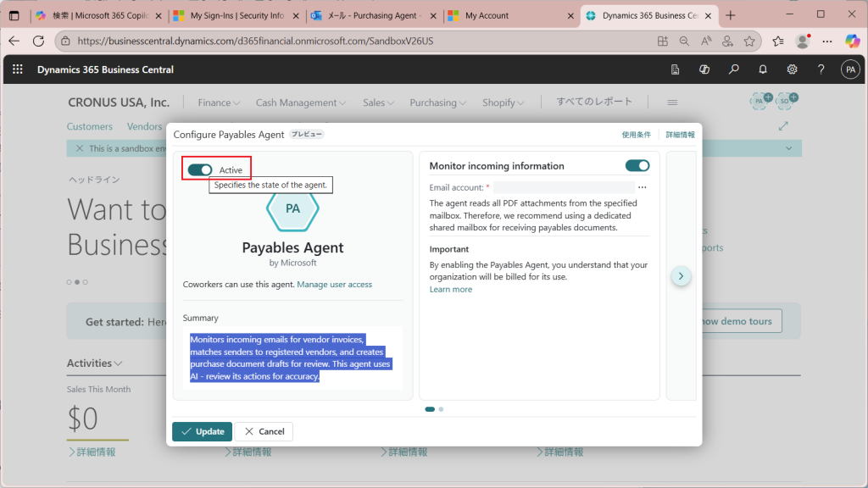Expand the Sales menu
Screen dimensions: 868x488
378,103
